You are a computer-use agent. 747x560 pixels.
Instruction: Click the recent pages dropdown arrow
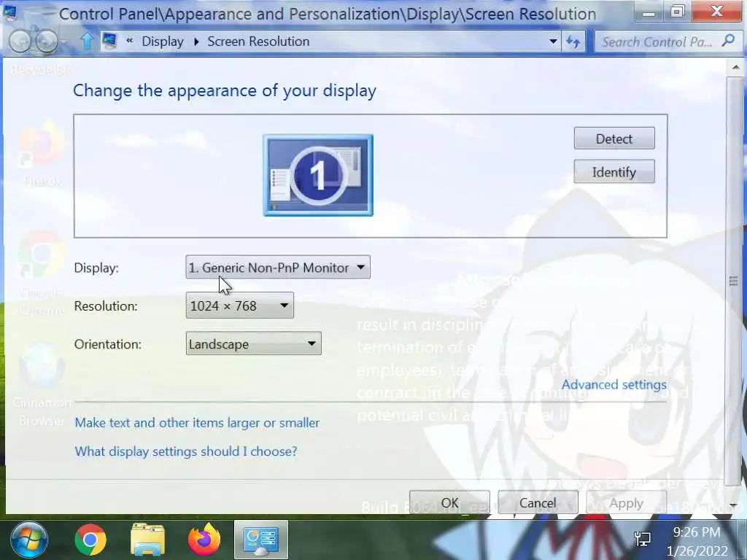tap(64, 42)
